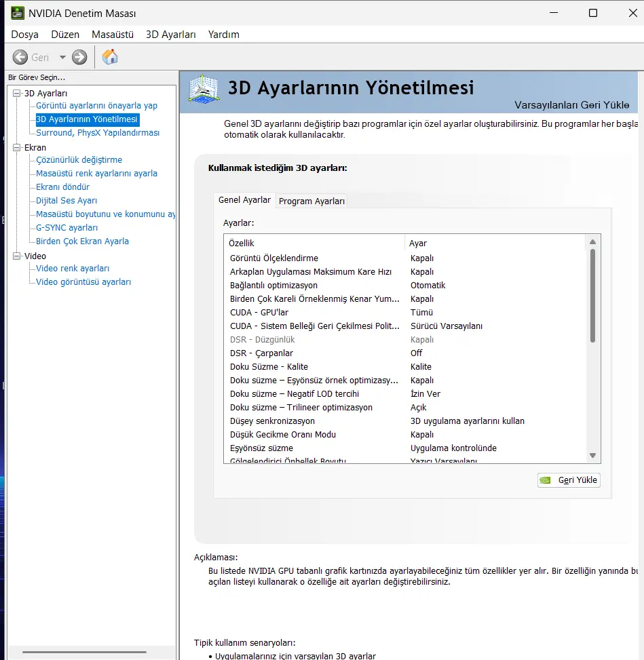Click scroll up arrow of settings list
644x660 pixels.
pos(592,242)
